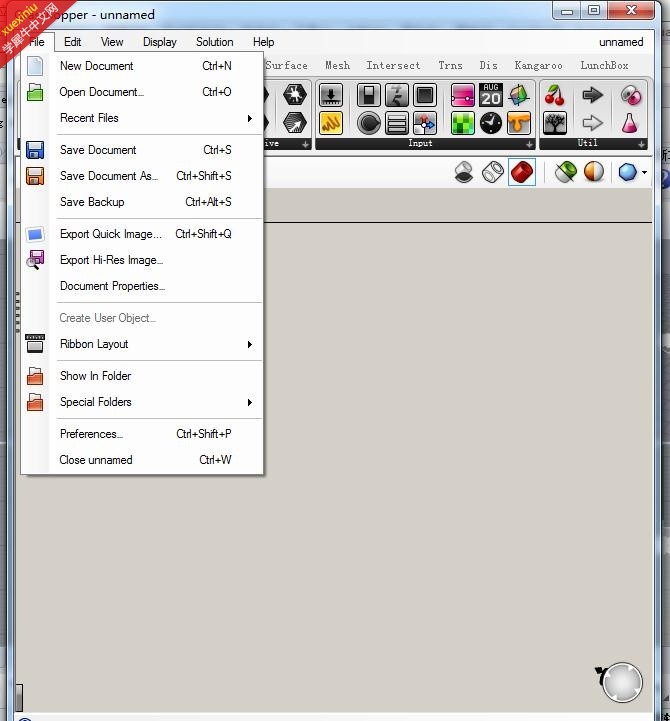Viewport: 670px width, 721px height.
Task: Select the Value List stacked-rows icon
Action: coord(397,123)
